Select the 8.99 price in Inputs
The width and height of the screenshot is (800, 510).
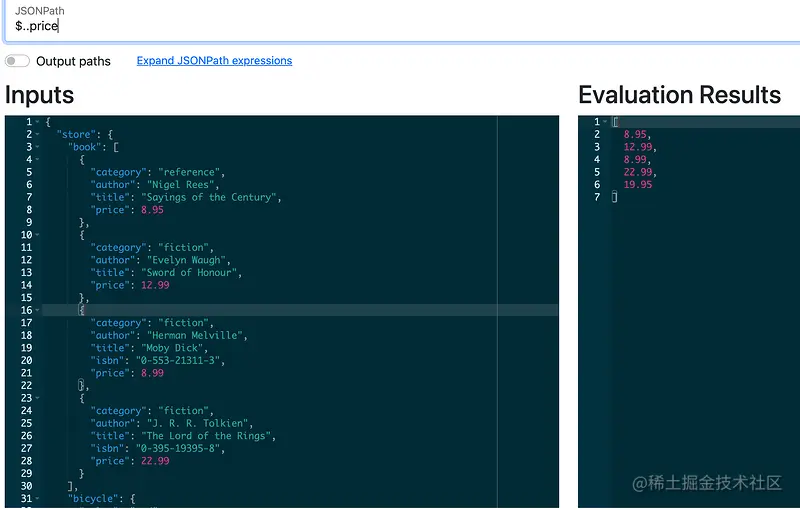tap(152, 373)
